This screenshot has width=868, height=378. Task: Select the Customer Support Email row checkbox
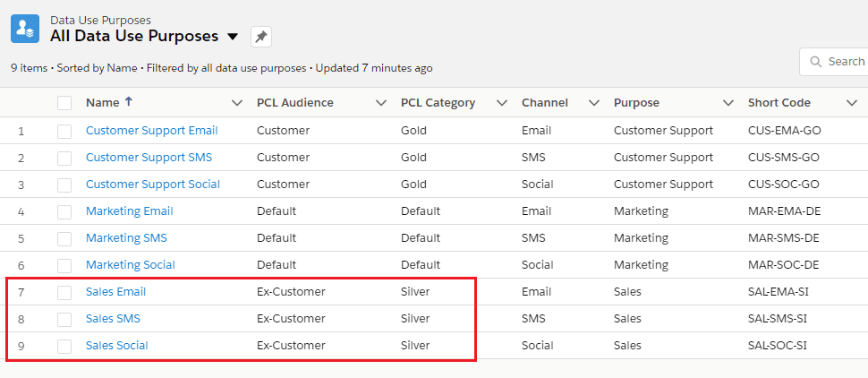pos(64,131)
